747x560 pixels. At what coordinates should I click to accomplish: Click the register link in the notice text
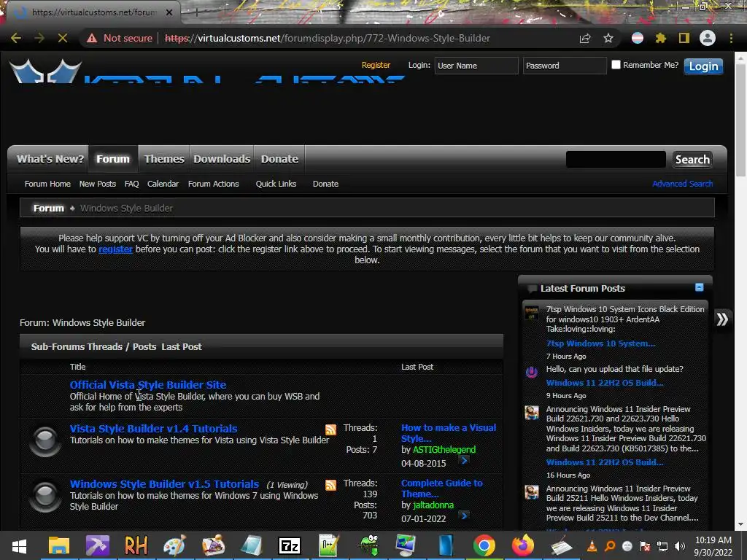115,249
